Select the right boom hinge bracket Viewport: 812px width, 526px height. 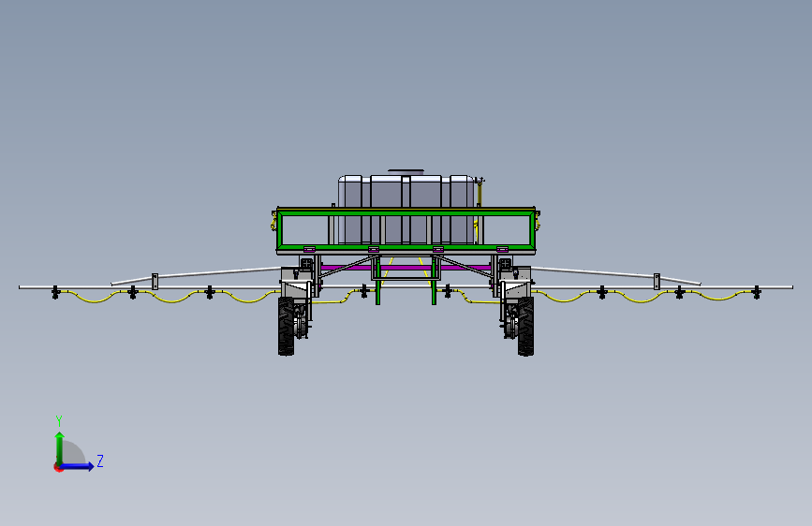(657, 282)
